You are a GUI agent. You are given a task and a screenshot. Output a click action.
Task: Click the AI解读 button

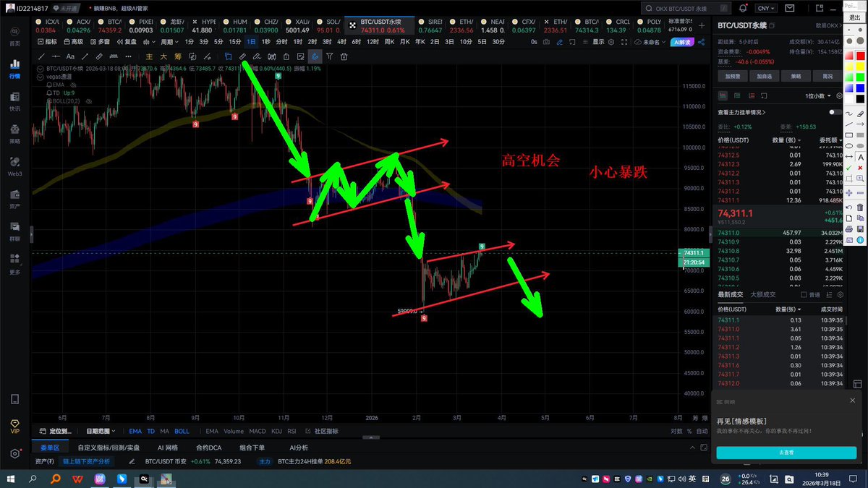click(683, 42)
